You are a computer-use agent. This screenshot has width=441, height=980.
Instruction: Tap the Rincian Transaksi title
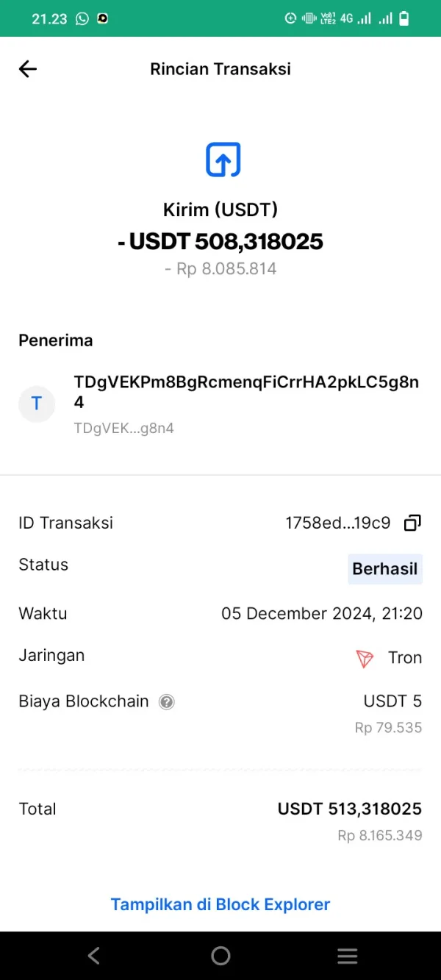click(220, 69)
